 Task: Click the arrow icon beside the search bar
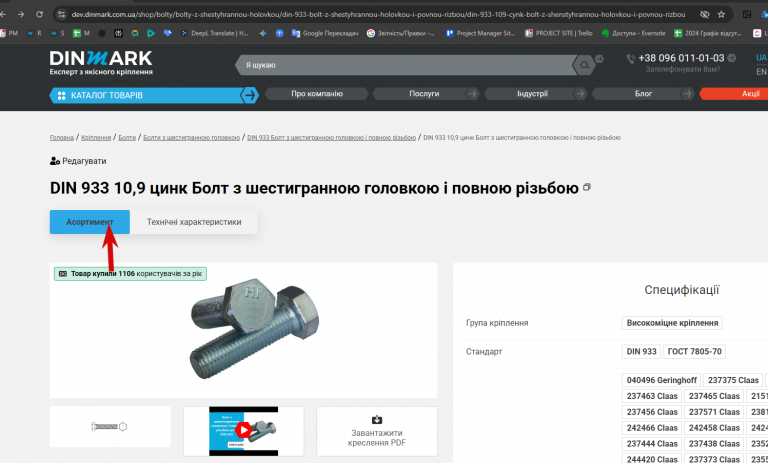pos(599,59)
